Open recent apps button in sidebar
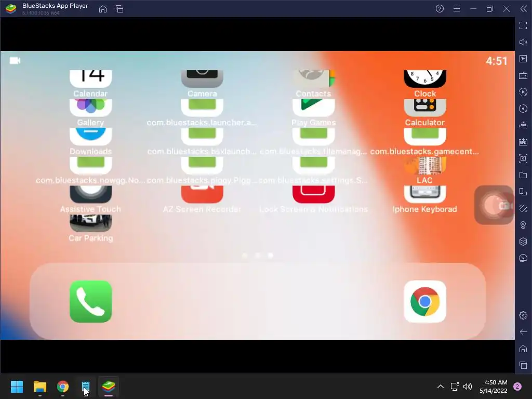This screenshot has width=532, height=399. (523, 365)
